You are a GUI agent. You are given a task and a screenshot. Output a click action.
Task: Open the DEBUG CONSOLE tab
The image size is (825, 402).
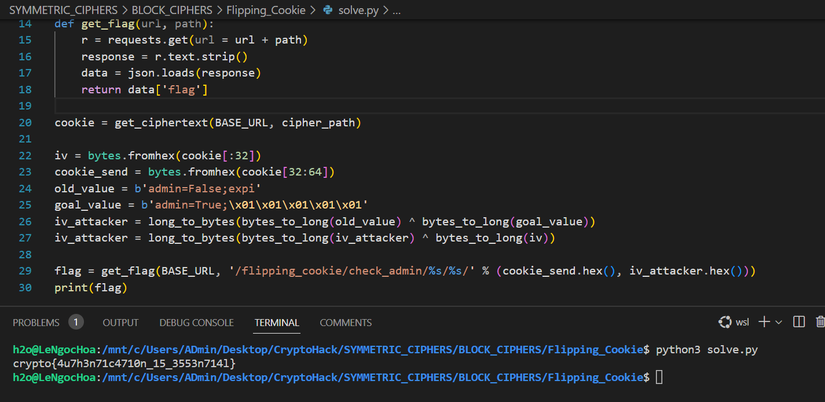pyautogui.click(x=196, y=323)
